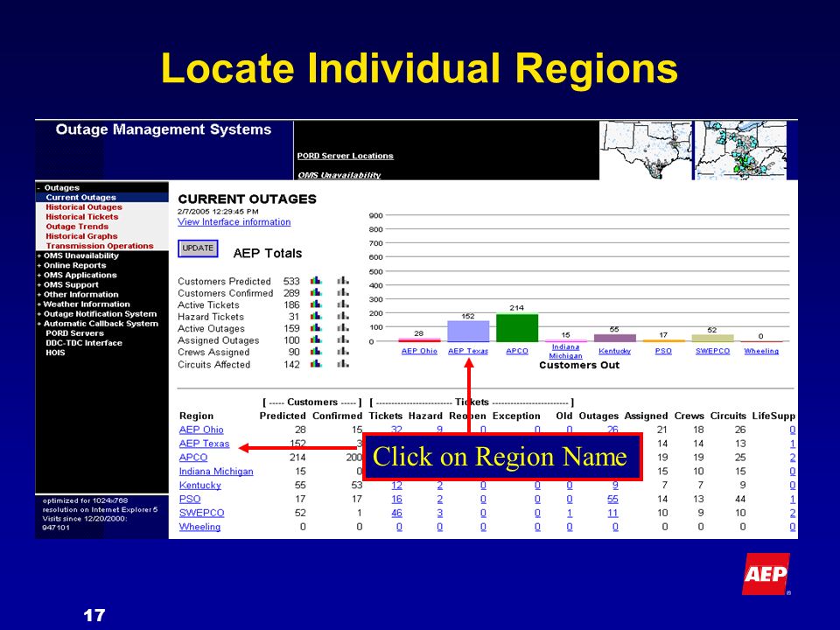
Task: Click AEP Texas region name in table
Action: click(204, 444)
